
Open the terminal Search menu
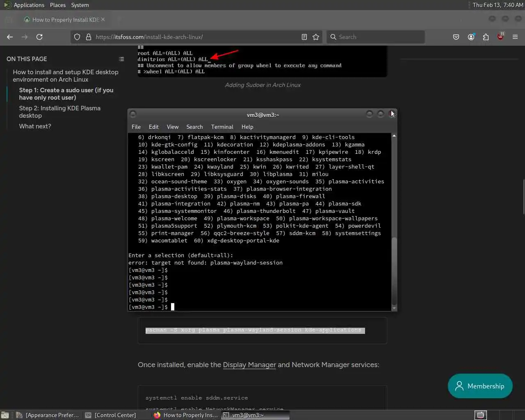coord(194,127)
